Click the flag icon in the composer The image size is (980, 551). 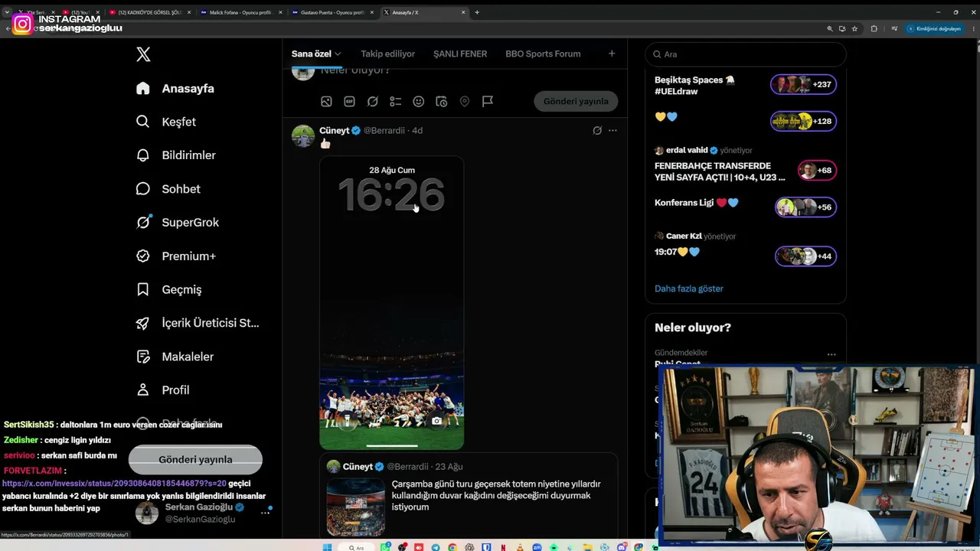(x=488, y=101)
